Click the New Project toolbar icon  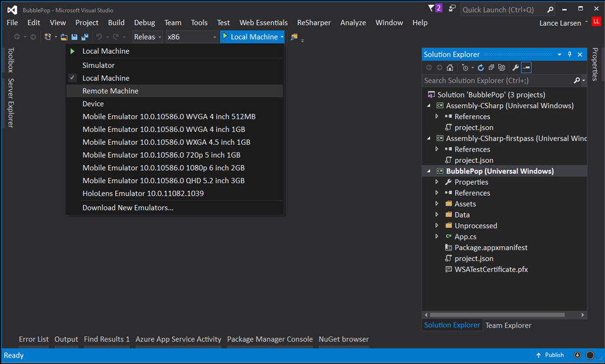(48, 37)
